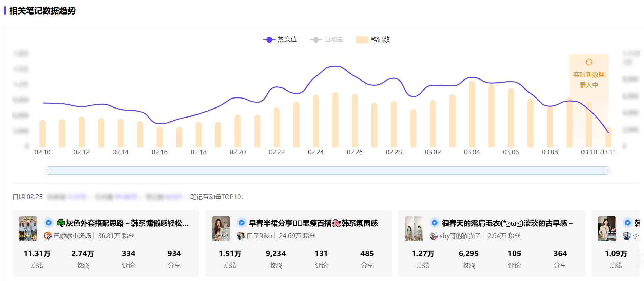Screen dimensions: 644x281
Task: Enable the 互动量 legend series
Action: [326, 39]
